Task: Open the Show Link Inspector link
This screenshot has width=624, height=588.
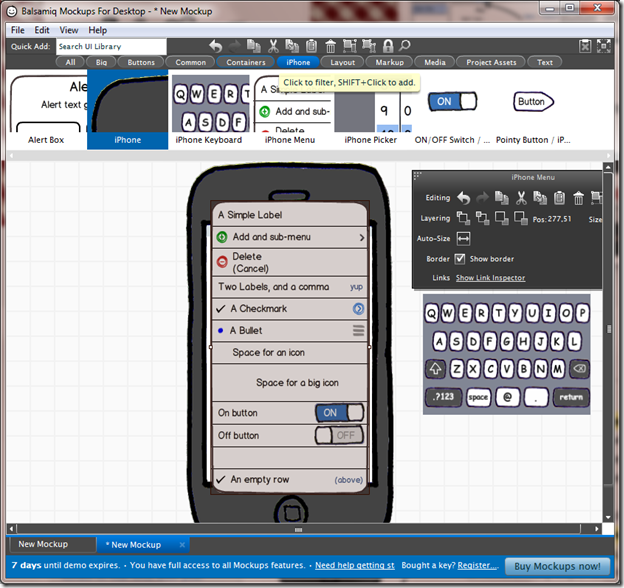Action: tap(490, 278)
